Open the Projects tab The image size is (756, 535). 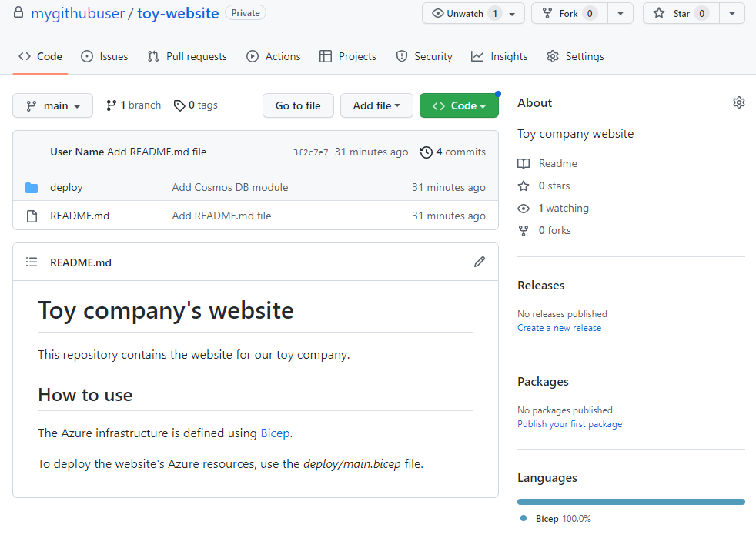(348, 56)
